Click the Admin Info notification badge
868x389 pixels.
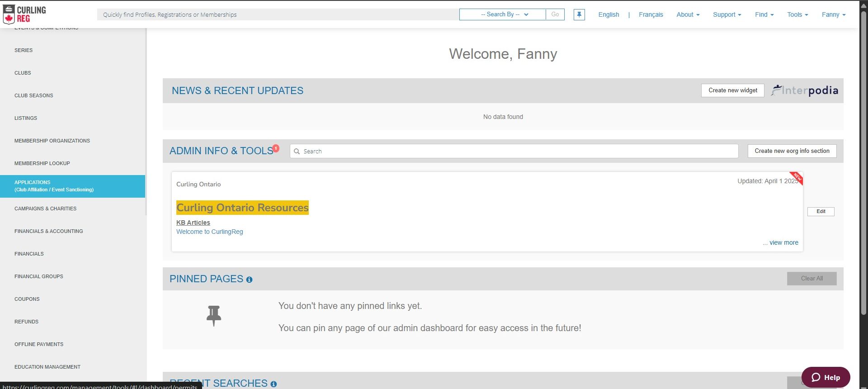(x=276, y=148)
